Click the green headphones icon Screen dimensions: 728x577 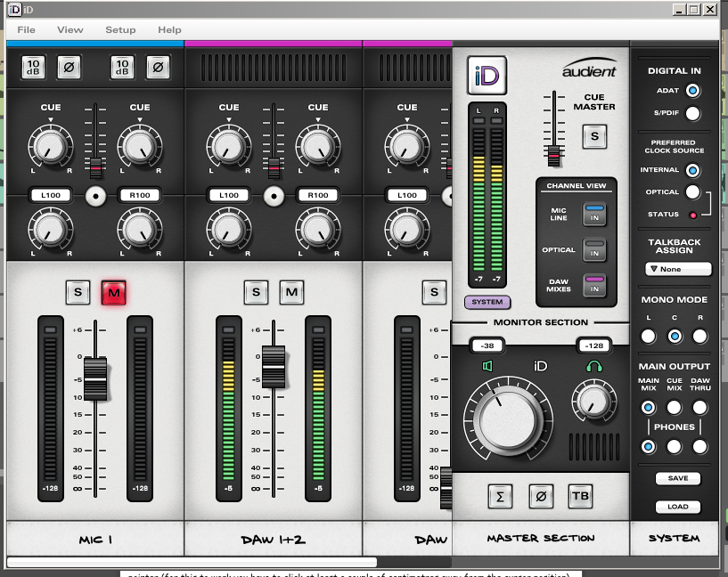coord(594,367)
